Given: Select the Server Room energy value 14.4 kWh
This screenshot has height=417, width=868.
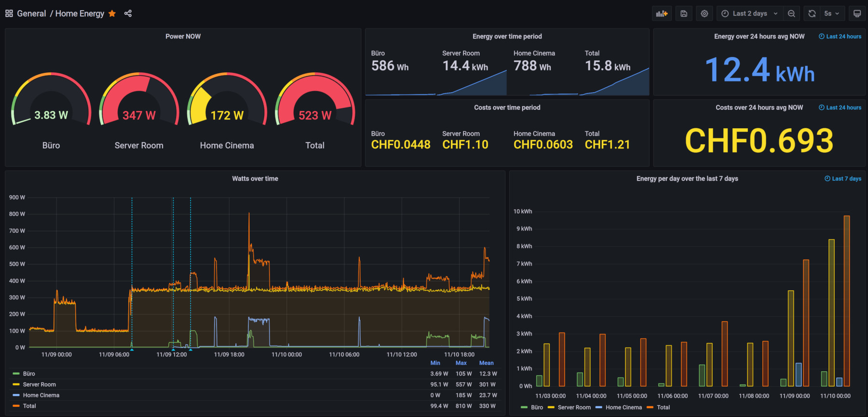Looking at the screenshot, I should pos(465,66).
